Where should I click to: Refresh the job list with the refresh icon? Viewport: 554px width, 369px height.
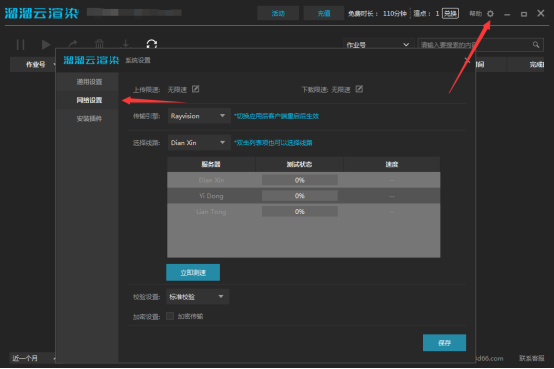point(152,44)
